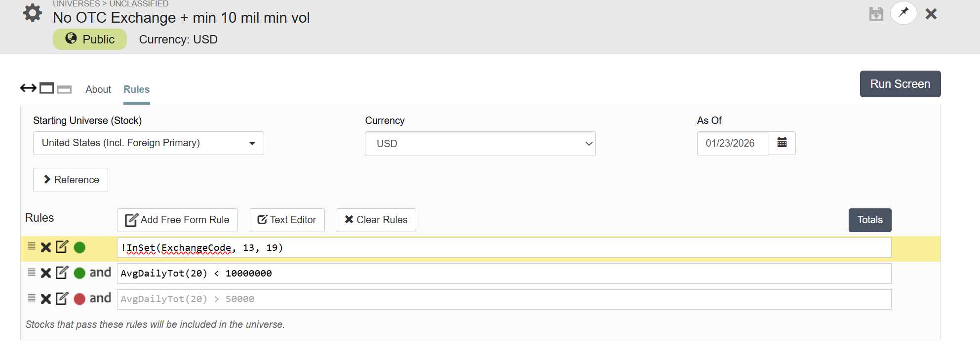This screenshot has height=357, width=980.
Task: Open the settings gear menu
Action: (33, 13)
